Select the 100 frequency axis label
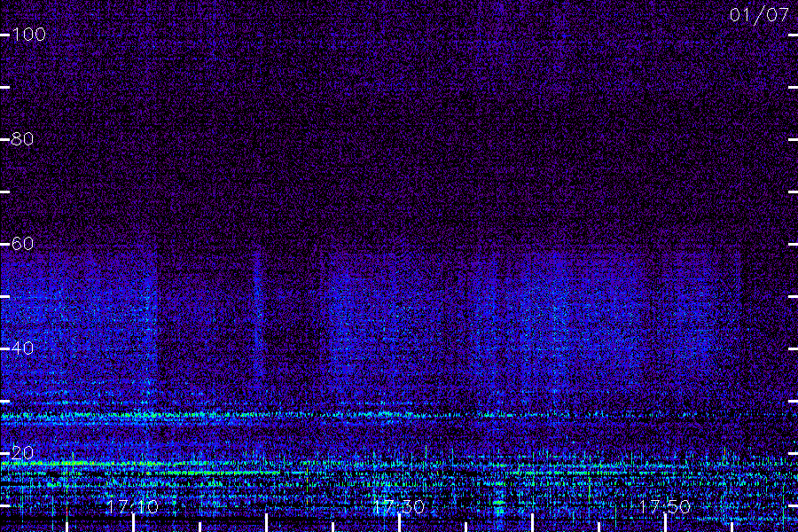This screenshot has width=798, height=532. 28,35
